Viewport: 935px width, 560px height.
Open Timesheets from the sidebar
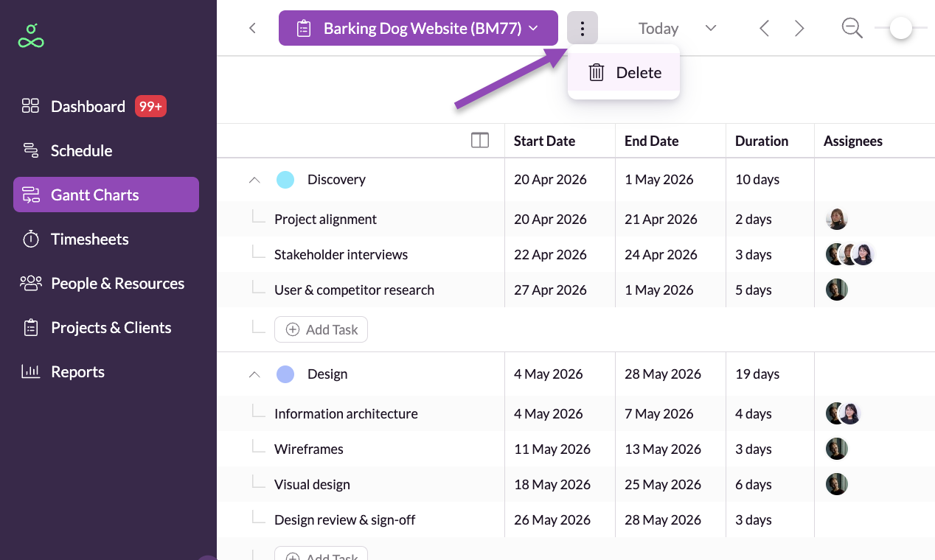[x=89, y=239]
